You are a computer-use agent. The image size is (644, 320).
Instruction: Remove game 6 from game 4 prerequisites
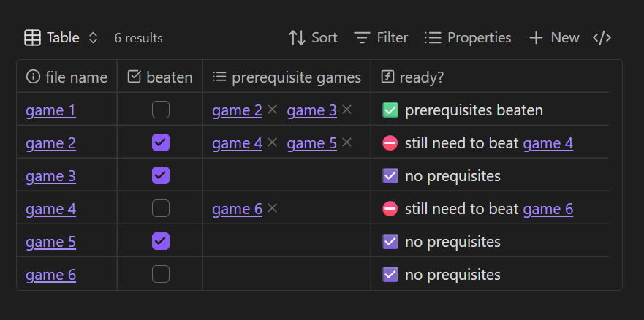pos(272,209)
